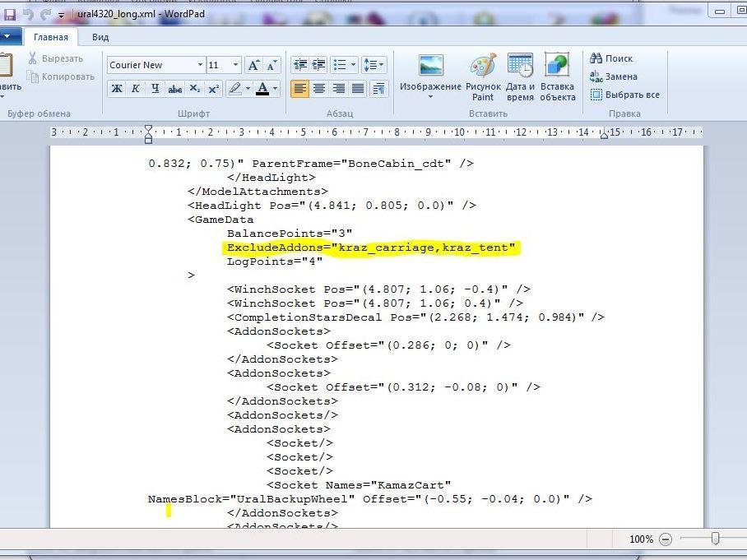The width and height of the screenshot is (747, 560).
Task: Apply strikethrough to text
Action: 174,89
